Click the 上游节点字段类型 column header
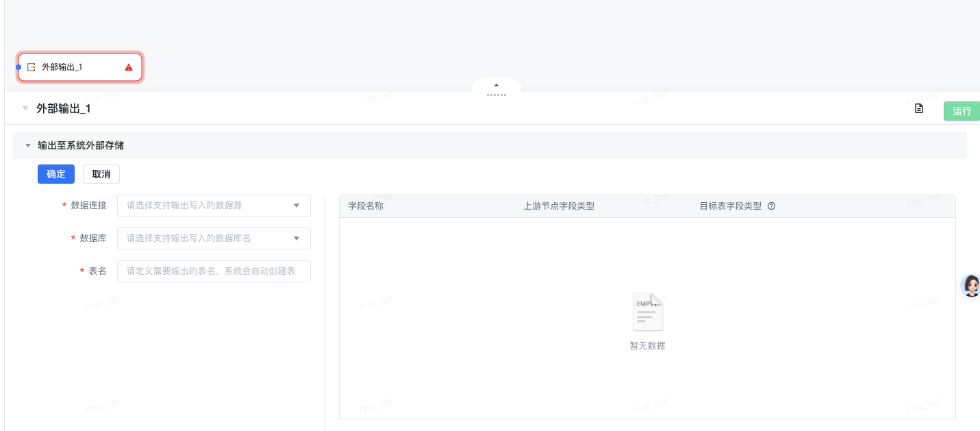 pyautogui.click(x=559, y=206)
